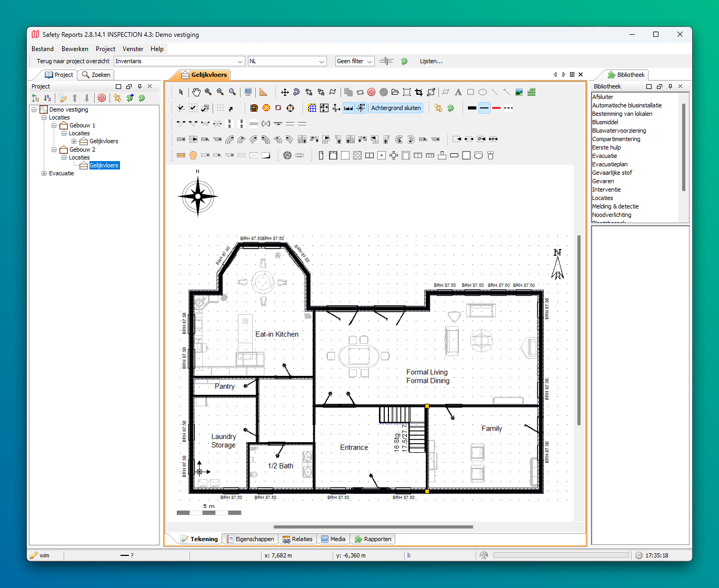Viewport: 719px width, 588px height.
Task: Click the zoom in magnifier icon
Action: pyautogui.click(x=208, y=92)
